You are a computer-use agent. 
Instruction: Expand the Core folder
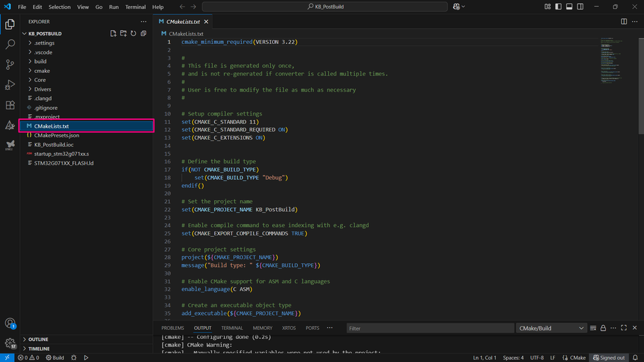point(86,80)
